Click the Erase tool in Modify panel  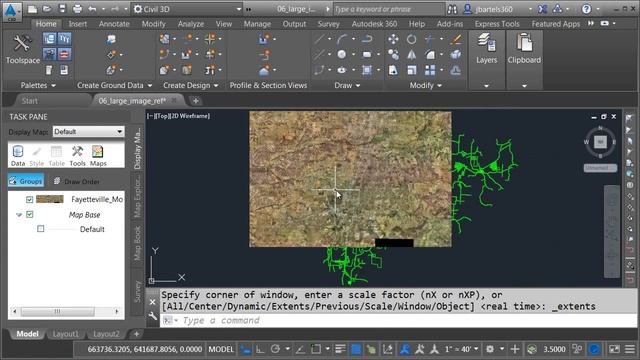pyautogui.click(x=456, y=39)
